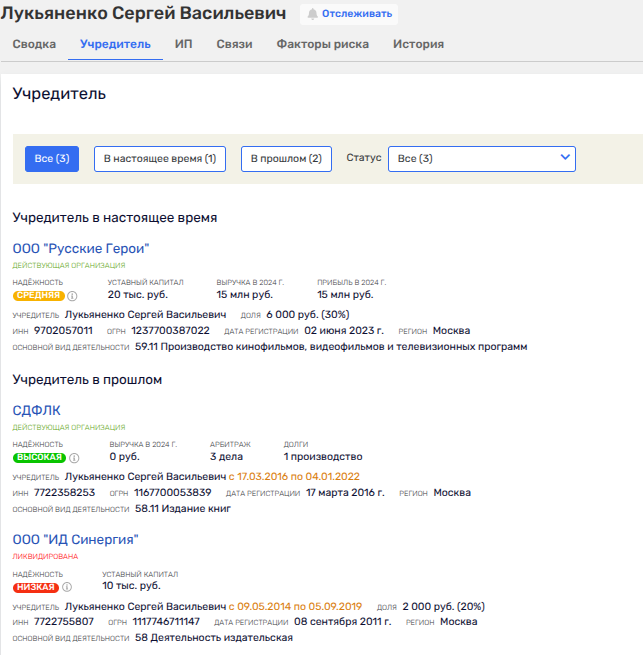This screenshot has width=643, height=655.
Task: Click the green ВЫСОКАЯ reliability badge
Action: click(38, 457)
